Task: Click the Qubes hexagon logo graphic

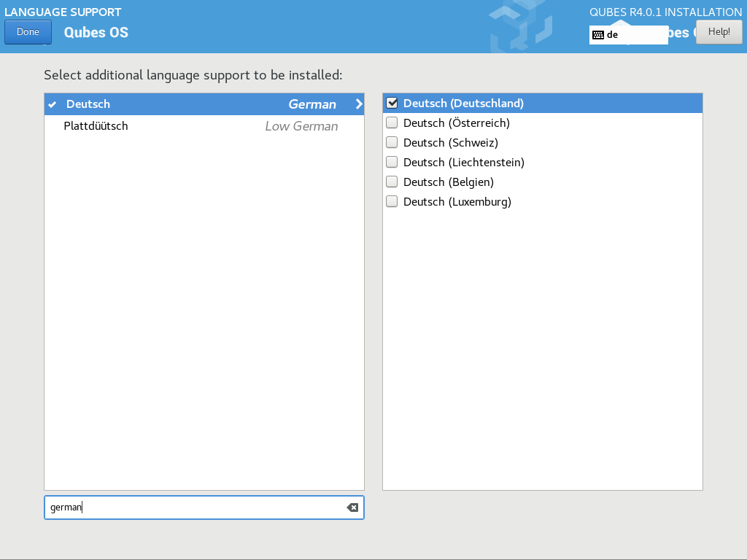Action: coord(518,27)
